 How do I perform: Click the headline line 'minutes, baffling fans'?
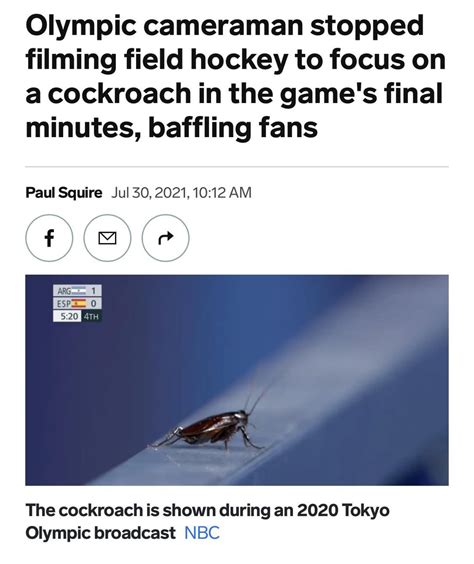pyautogui.click(x=172, y=127)
